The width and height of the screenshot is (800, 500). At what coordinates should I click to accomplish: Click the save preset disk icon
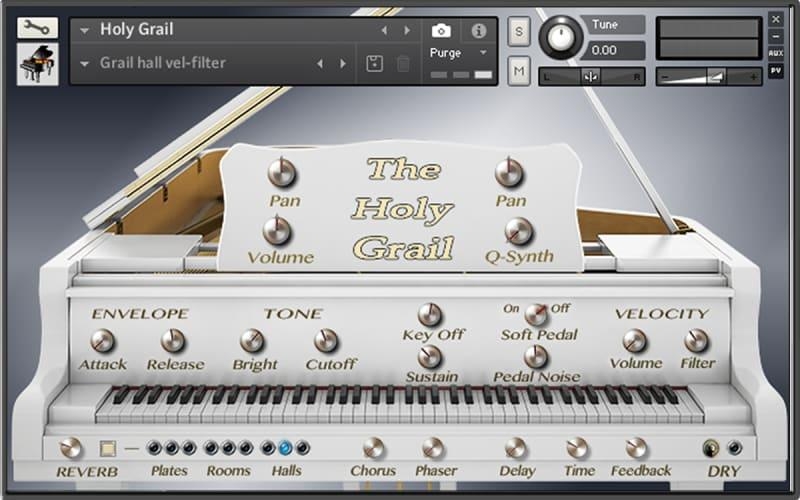(x=374, y=64)
